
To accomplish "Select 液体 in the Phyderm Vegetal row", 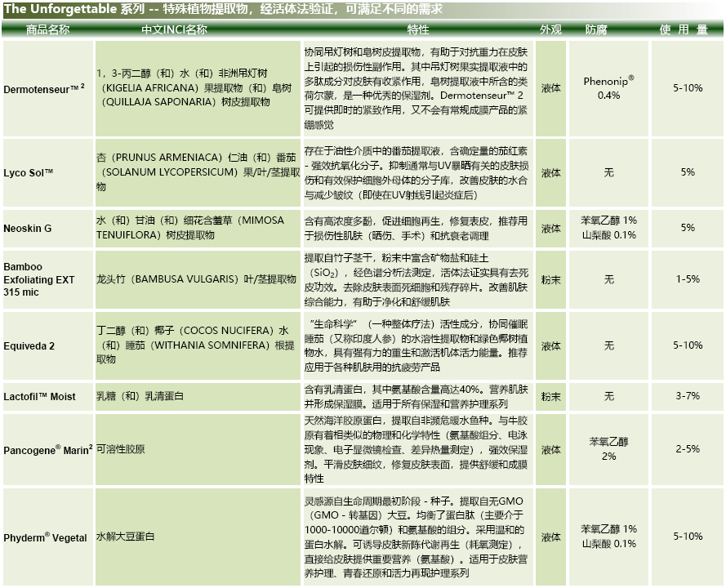I will [551, 537].
